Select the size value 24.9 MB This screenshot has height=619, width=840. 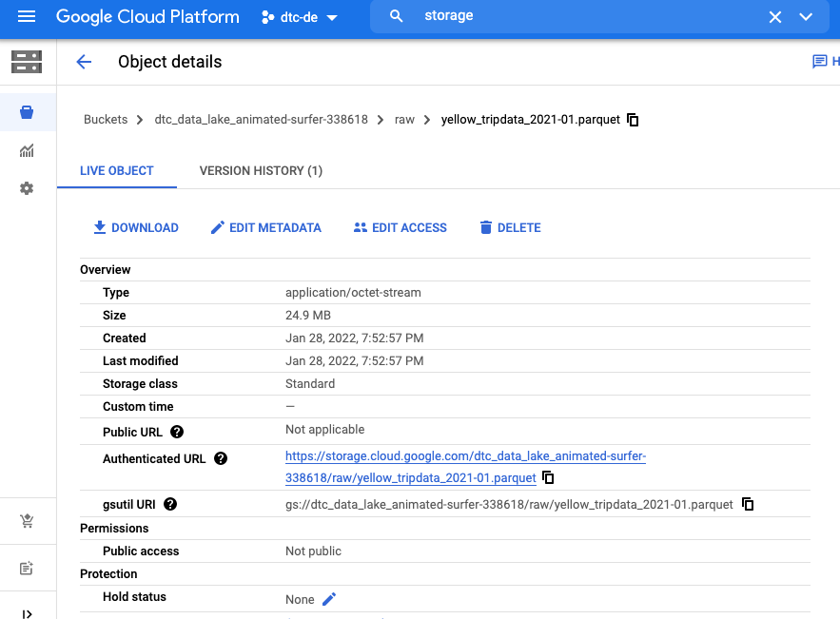click(x=308, y=316)
